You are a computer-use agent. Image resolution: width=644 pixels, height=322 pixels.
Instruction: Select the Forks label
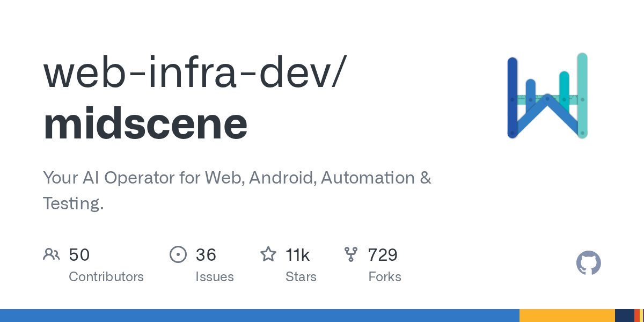point(385,277)
